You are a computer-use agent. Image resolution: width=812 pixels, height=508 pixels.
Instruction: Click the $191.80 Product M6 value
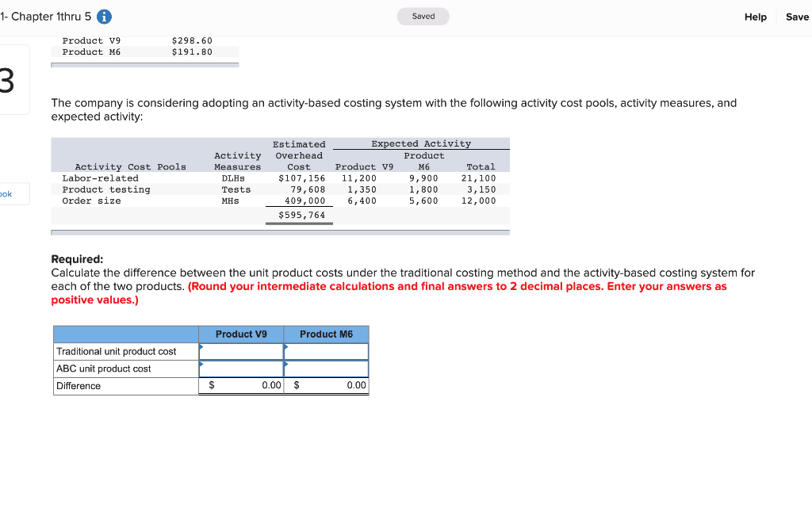click(192, 52)
